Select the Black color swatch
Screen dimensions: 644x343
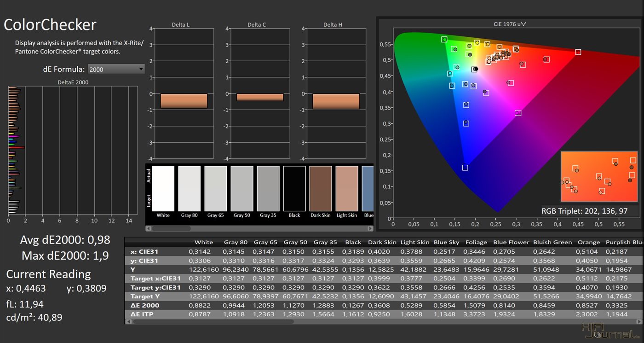point(294,188)
